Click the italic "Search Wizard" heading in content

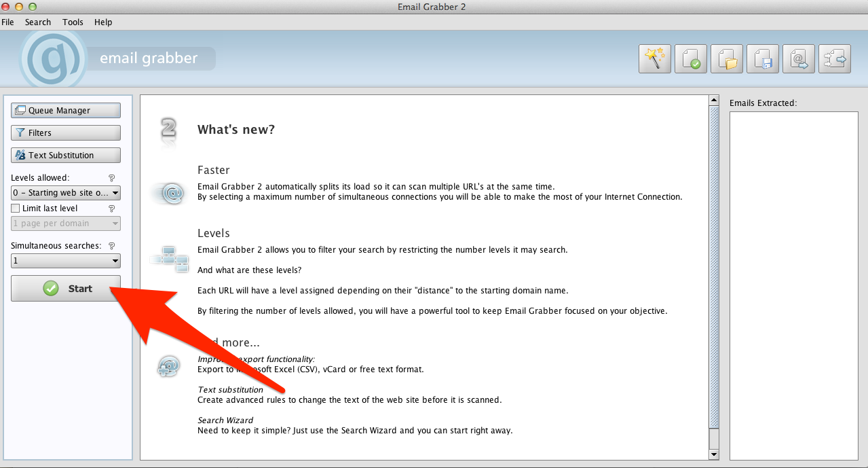click(225, 420)
